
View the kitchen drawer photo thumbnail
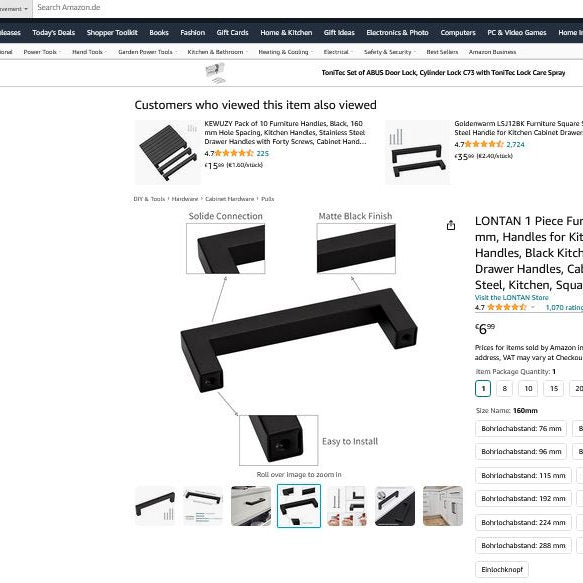click(x=251, y=506)
